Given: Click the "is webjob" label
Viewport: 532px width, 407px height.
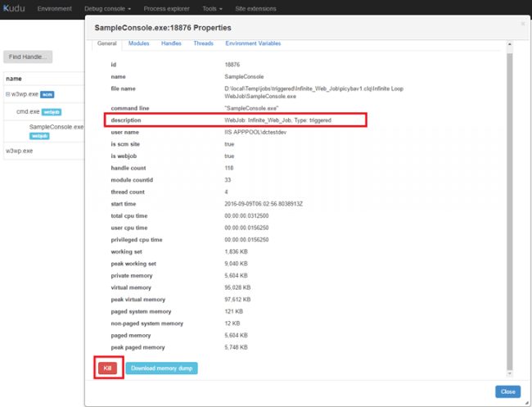Looking at the screenshot, I should tap(124, 156).
